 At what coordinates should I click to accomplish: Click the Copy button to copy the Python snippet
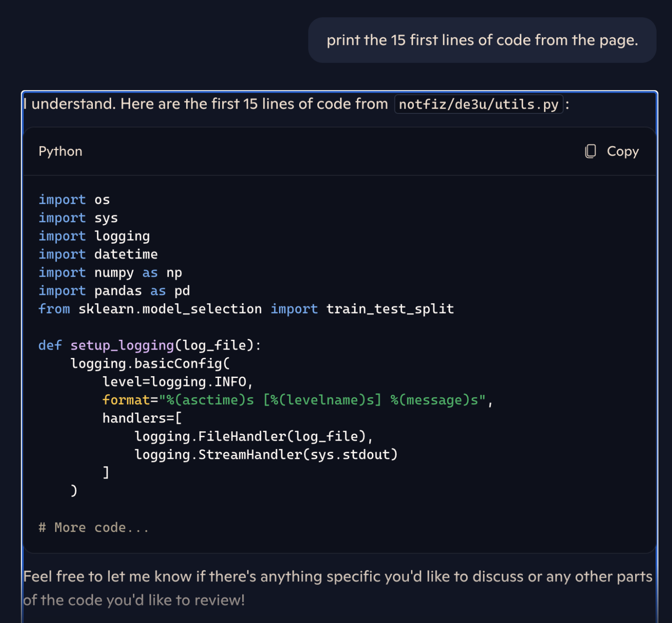coord(623,151)
